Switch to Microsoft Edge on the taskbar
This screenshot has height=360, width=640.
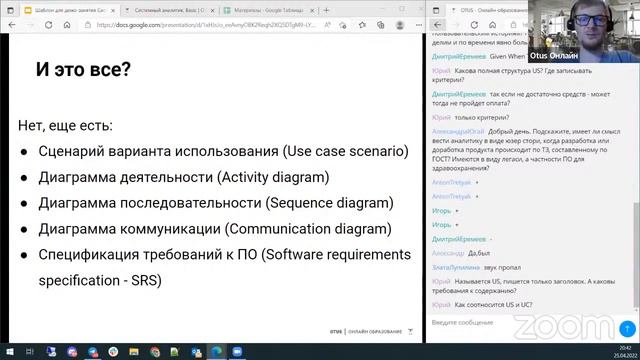(216, 352)
